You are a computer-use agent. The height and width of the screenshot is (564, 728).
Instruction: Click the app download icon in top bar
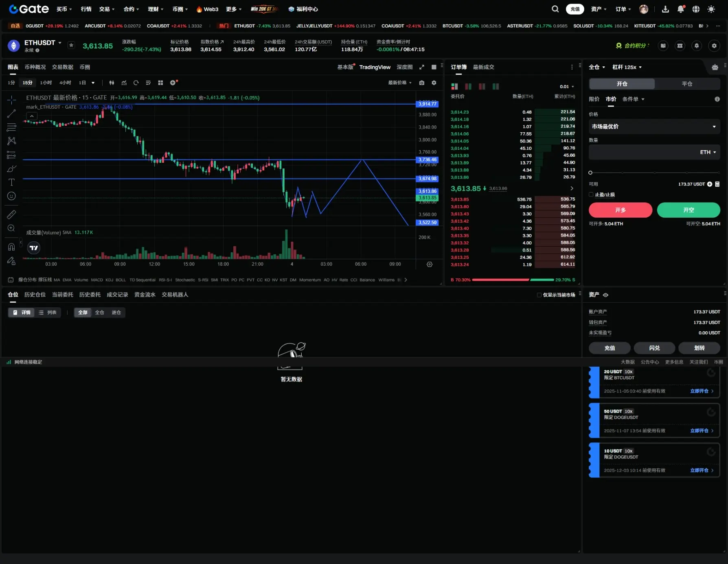665,9
